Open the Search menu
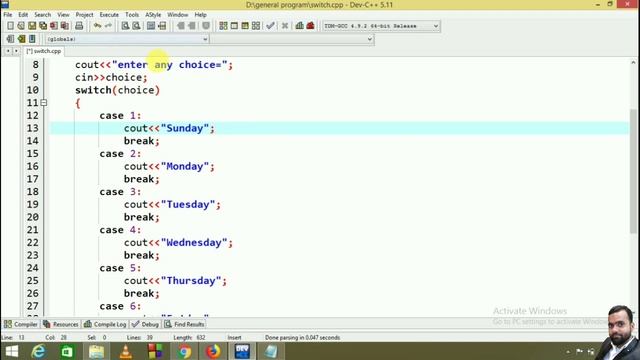640x360 pixels. [42, 15]
